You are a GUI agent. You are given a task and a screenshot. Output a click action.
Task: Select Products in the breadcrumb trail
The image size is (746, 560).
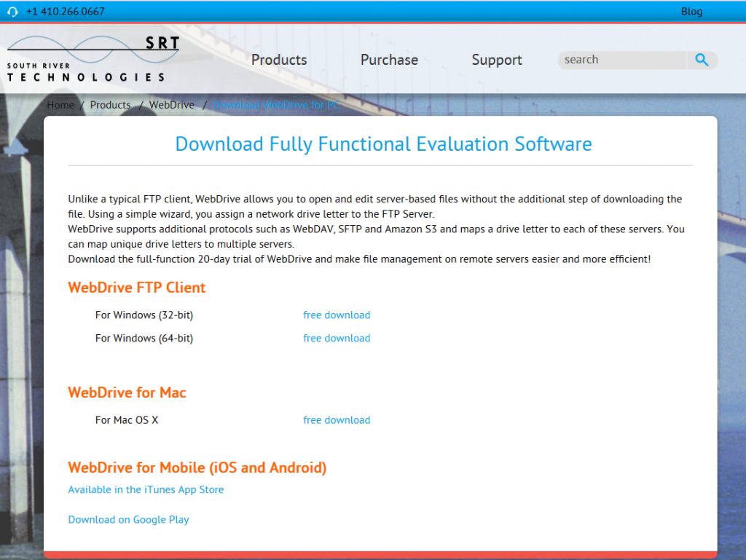(x=110, y=105)
